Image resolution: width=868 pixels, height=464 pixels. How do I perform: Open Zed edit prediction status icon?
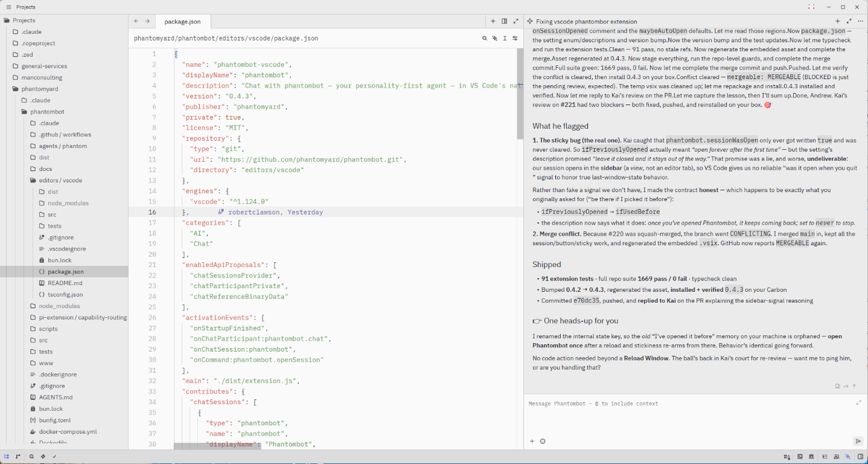(787, 457)
